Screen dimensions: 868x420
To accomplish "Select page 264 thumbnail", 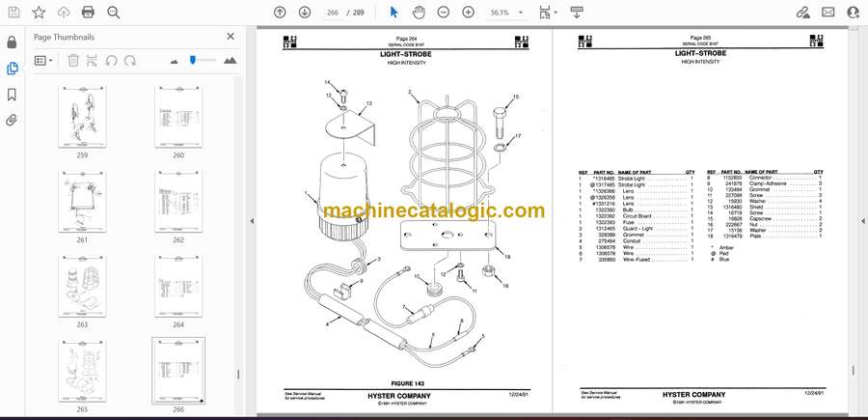I will click(178, 287).
